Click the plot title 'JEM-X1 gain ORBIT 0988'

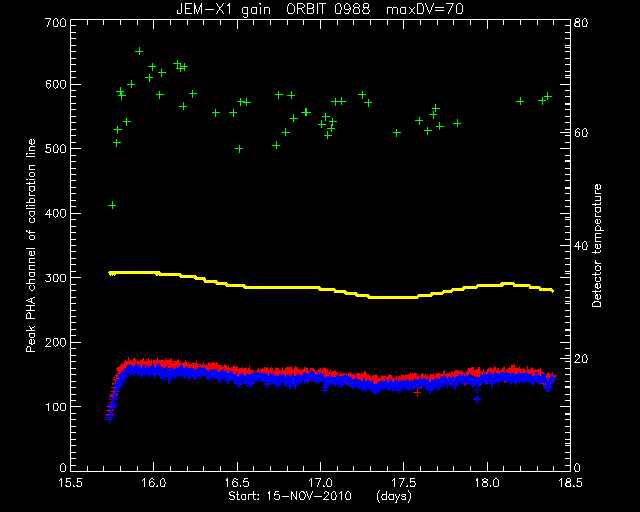click(x=273, y=9)
